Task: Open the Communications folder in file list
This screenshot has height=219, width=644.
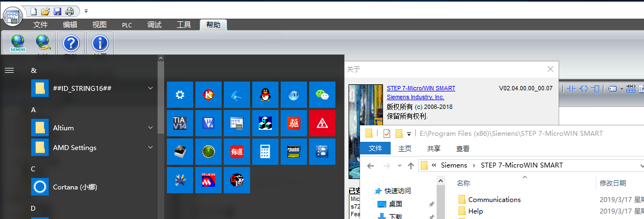Action: pos(494,199)
